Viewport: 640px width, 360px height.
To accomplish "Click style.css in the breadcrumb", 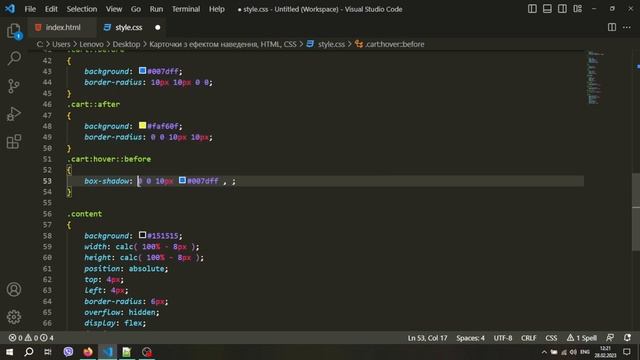I will click(331, 44).
